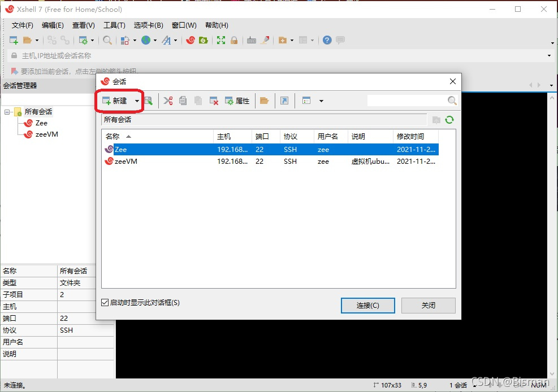Open dropdown arrow beside font icon
Image resolution: width=558 pixels, height=392 pixels.
click(x=175, y=41)
